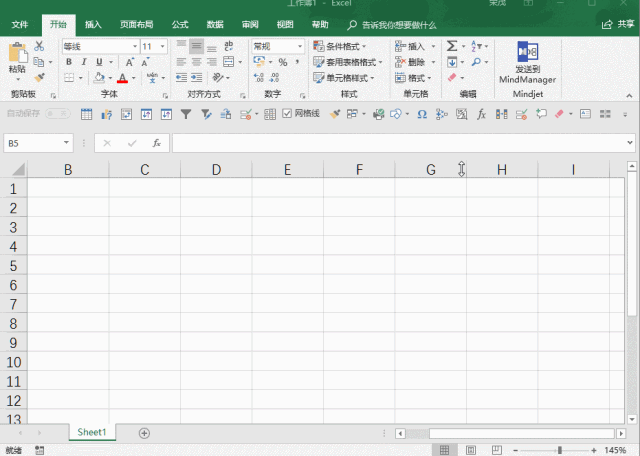
Task: Click zoom slider handle
Action: pos(560,450)
